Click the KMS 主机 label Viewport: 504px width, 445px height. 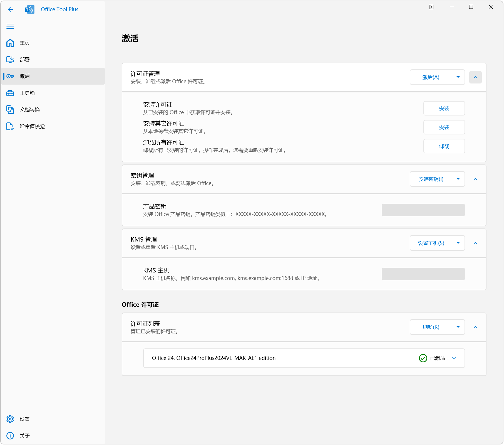tap(156, 271)
